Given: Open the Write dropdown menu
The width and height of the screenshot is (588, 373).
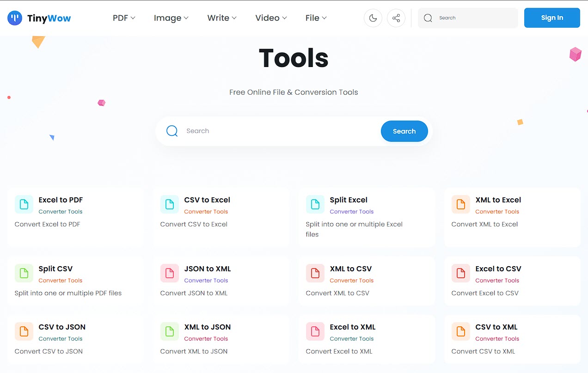Looking at the screenshot, I should click(x=222, y=18).
